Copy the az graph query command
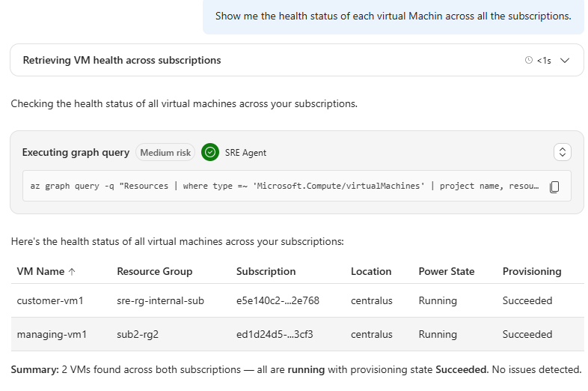 click(x=554, y=187)
